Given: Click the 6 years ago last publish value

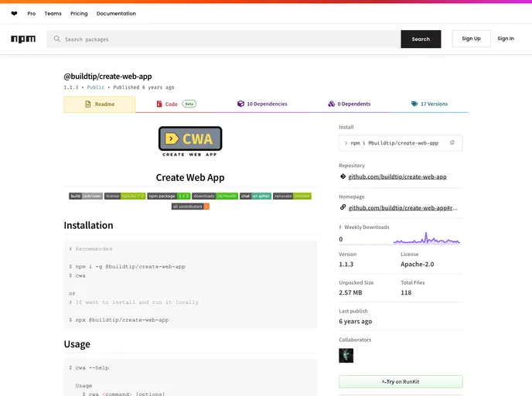Looking at the screenshot, I should click(x=356, y=321).
